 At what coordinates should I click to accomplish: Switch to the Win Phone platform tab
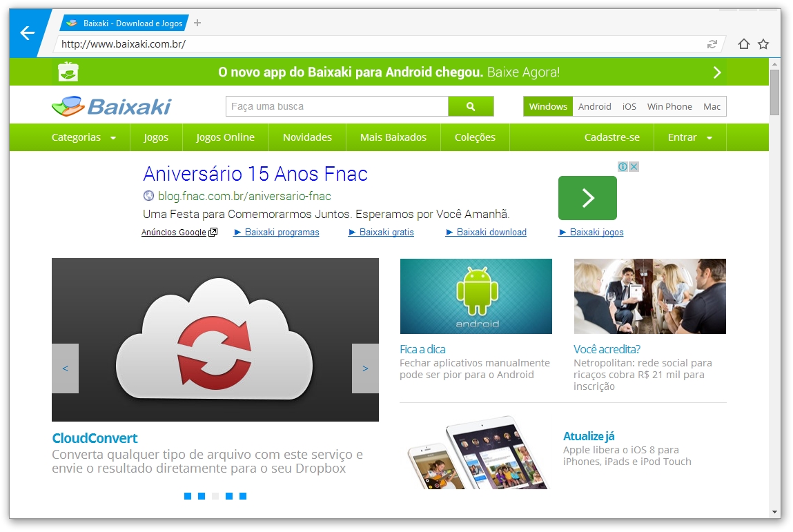tap(669, 106)
